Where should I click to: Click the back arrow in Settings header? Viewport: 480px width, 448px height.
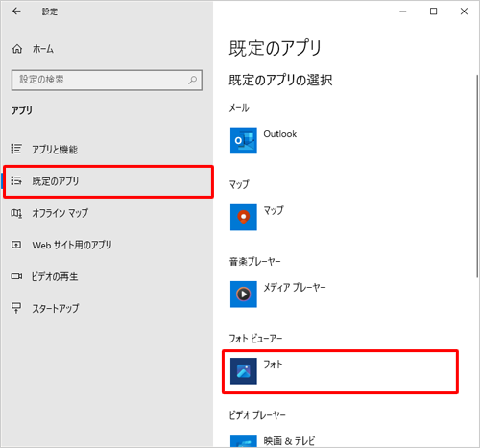coord(16,12)
